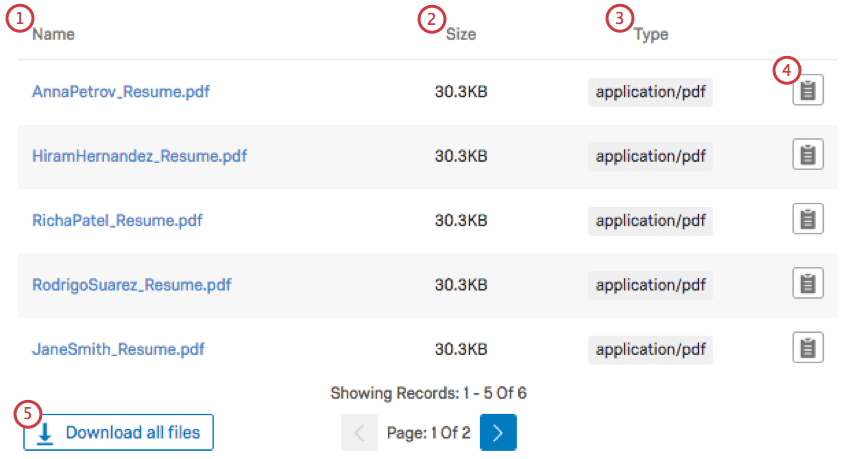Open RichaPatel_Resume.pdf file link

(117, 220)
